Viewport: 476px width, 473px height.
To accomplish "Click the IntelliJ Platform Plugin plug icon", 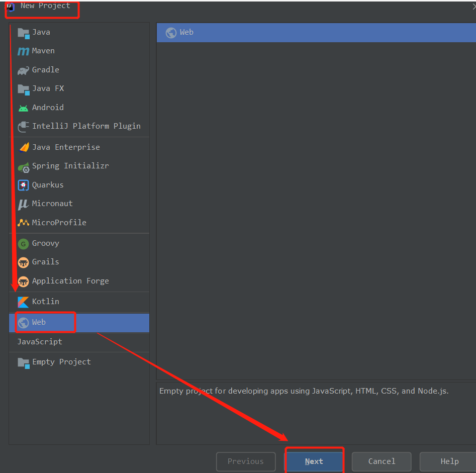I will coord(24,127).
